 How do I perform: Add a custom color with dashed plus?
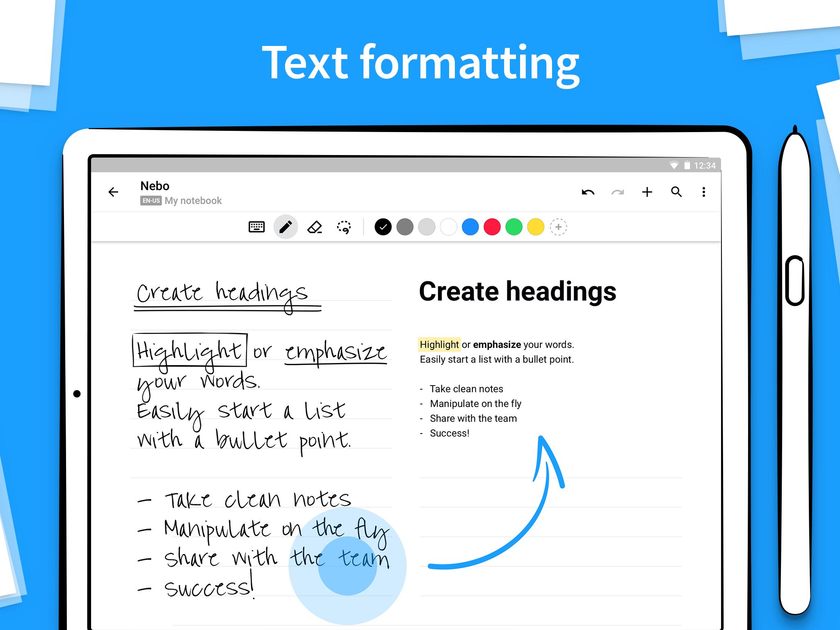pos(558,227)
